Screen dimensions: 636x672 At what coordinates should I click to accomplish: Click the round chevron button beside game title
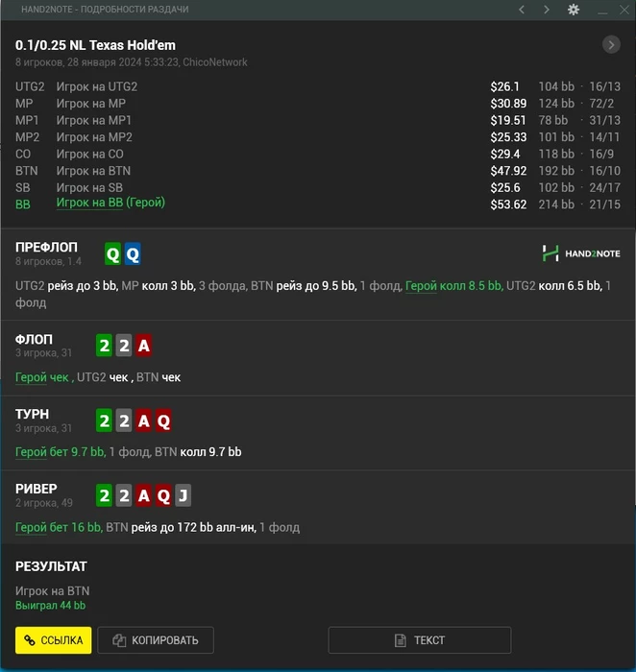[611, 44]
